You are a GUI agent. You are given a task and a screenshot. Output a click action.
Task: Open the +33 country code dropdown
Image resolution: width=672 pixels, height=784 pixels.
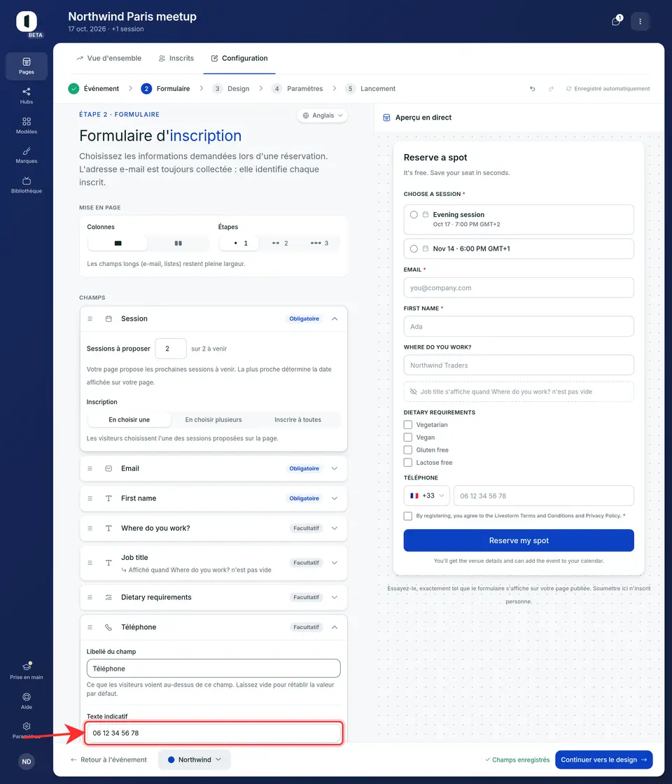point(426,496)
